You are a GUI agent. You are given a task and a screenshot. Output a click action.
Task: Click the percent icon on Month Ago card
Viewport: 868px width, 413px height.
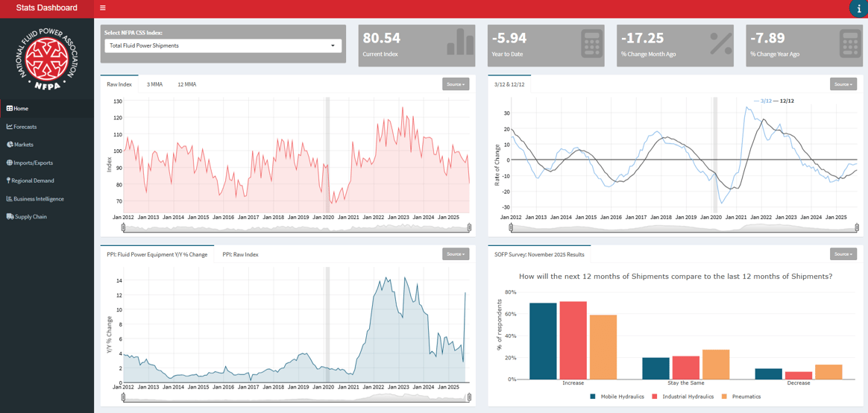(x=720, y=43)
